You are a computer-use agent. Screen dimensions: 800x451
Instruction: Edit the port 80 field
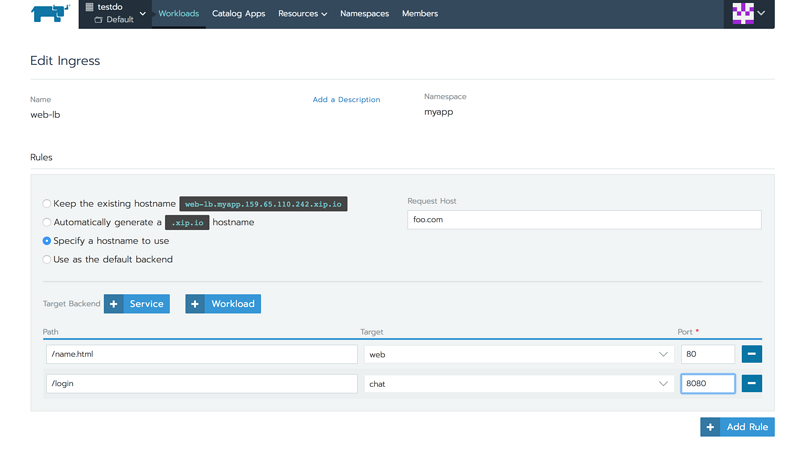coord(708,354)
